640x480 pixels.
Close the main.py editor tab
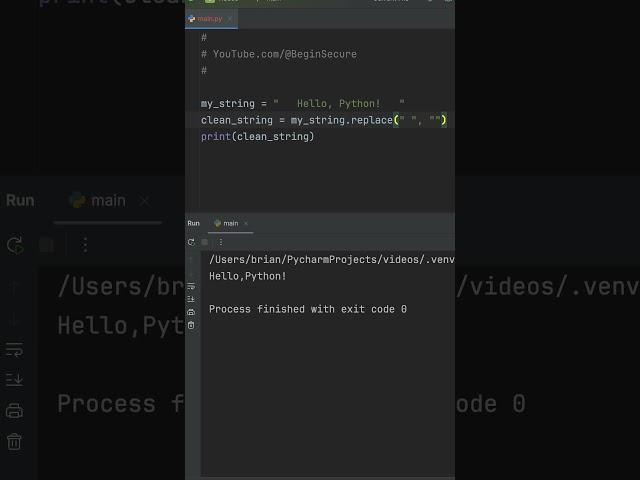tap(230, 19)
